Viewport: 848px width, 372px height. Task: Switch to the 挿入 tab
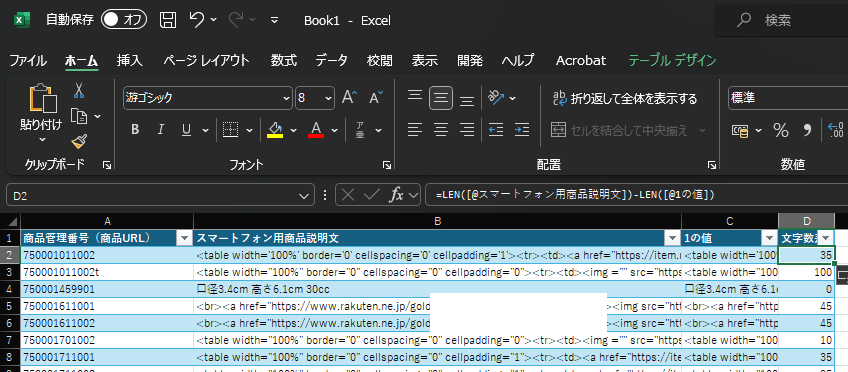pyautogui.click(x=129, y=60)
